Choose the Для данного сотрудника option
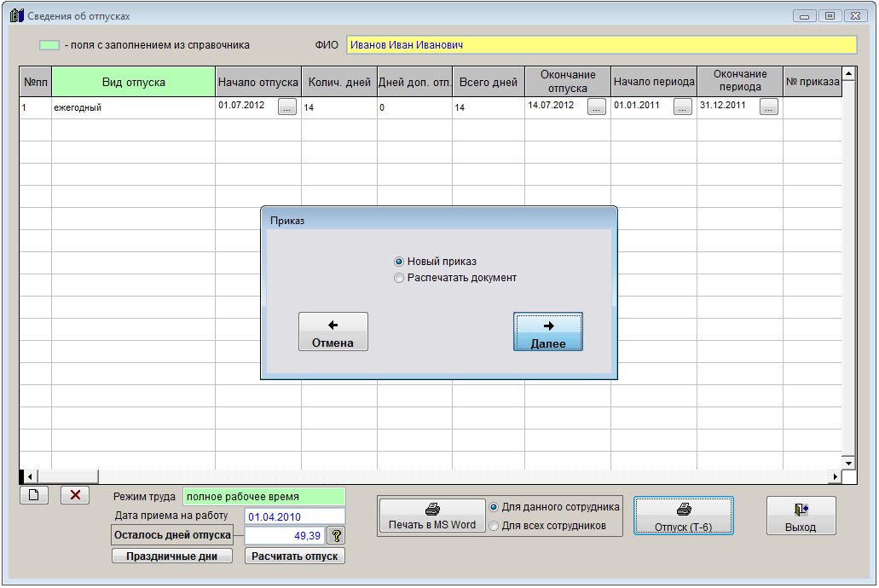This screenshot has height=588, width=879. 494,507
